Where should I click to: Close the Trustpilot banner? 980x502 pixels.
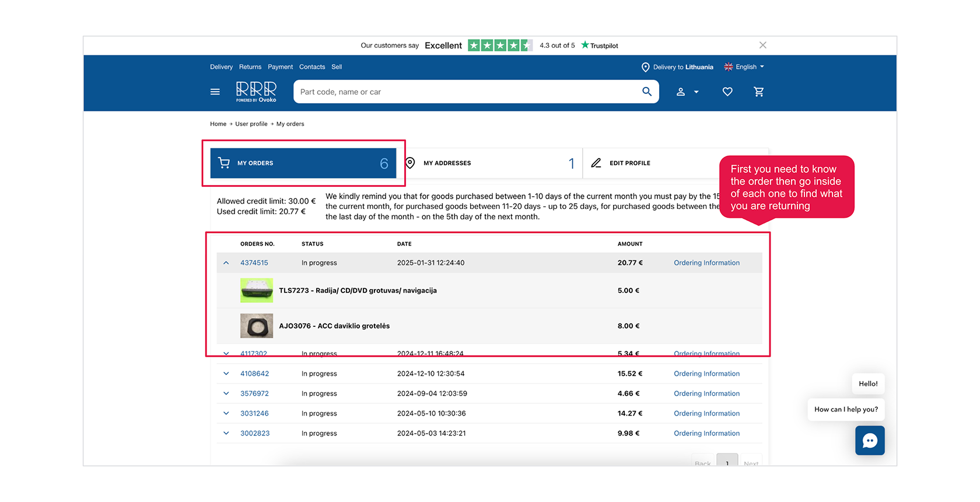pos(762,45)
